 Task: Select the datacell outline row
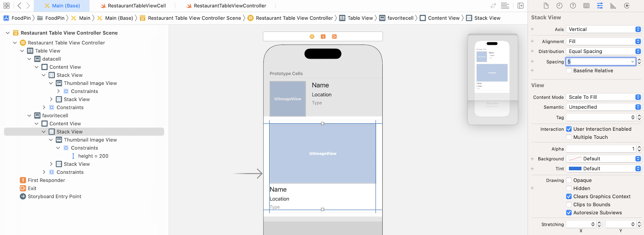pos(51,59)
